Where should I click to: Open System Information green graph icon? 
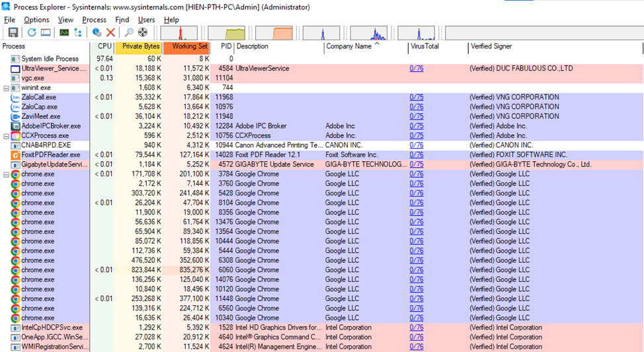(x=64, y=32)
